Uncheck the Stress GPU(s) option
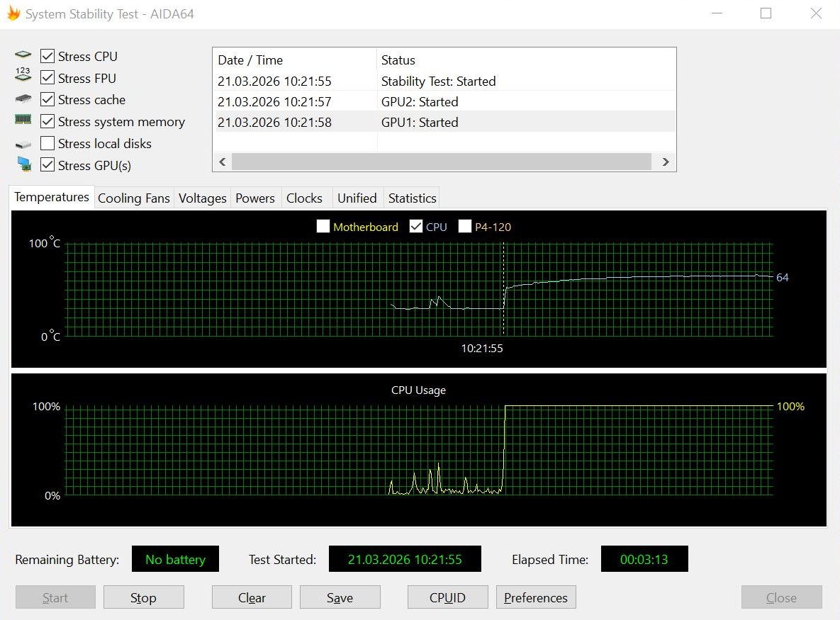 point(47,165)
